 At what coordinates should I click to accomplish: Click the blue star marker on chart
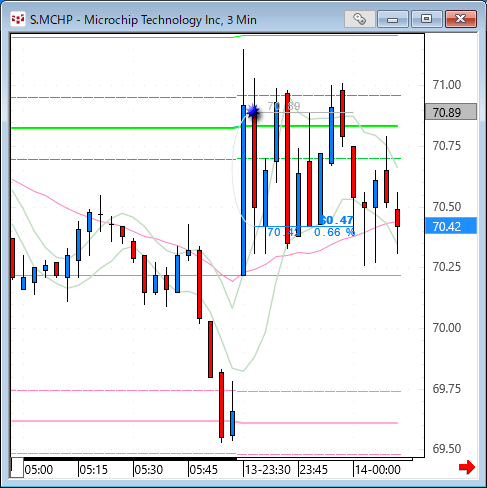click(254, 111)
